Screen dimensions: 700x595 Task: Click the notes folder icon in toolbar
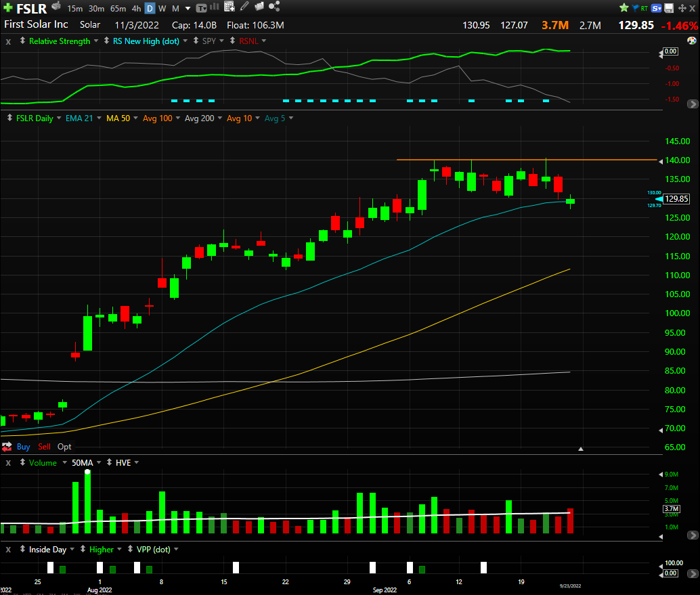259,6
